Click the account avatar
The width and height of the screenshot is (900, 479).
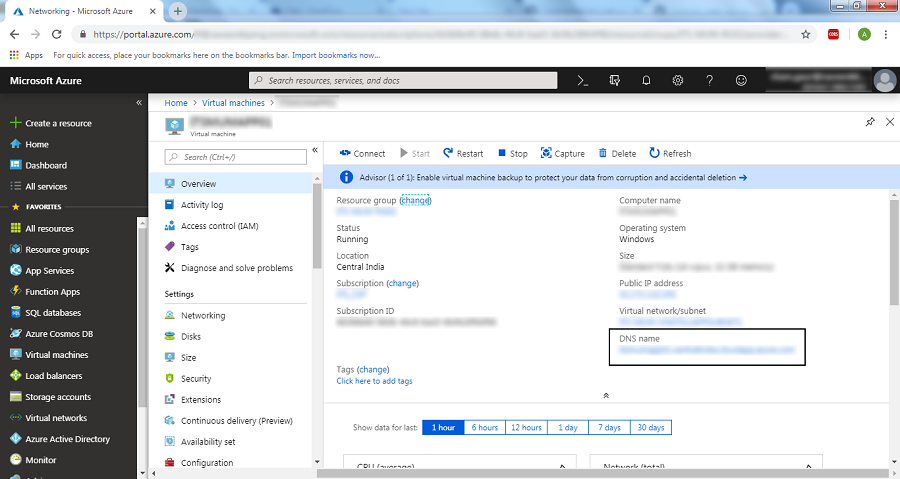tap(885, 80)
